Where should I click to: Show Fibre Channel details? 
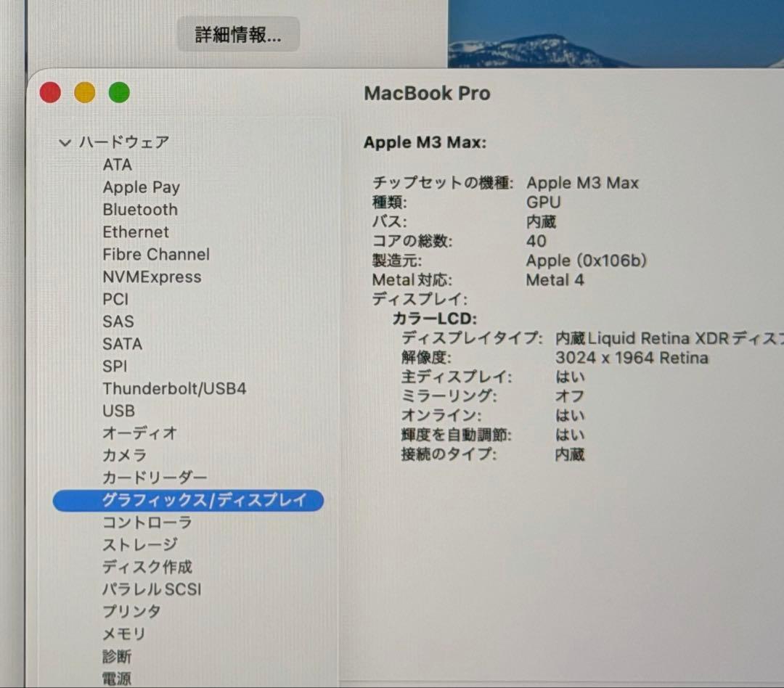pos(156,255)
